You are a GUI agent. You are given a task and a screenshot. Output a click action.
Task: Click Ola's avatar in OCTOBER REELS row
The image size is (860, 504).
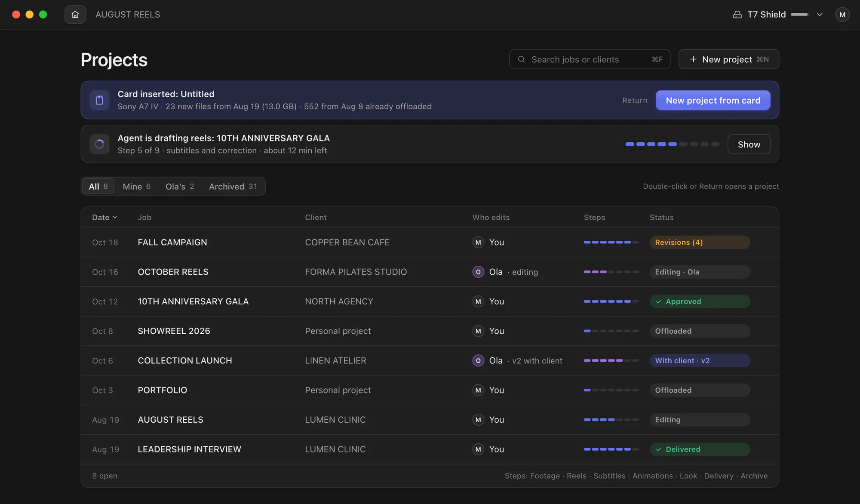coord(478,272)
